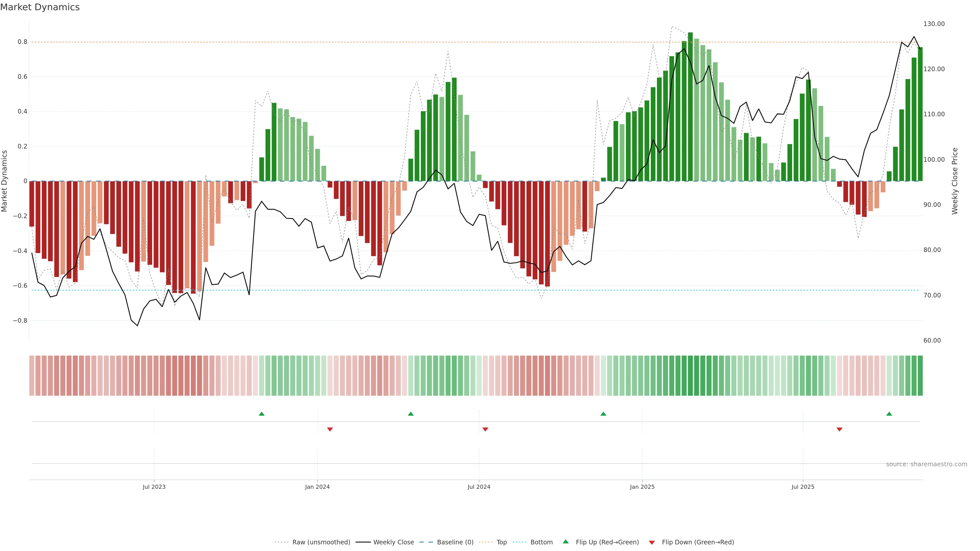Image resolution: width=980 pixels, height=551 pixels.
Task: Click the first green flip-up triangle marker
Action: point(261,414)
